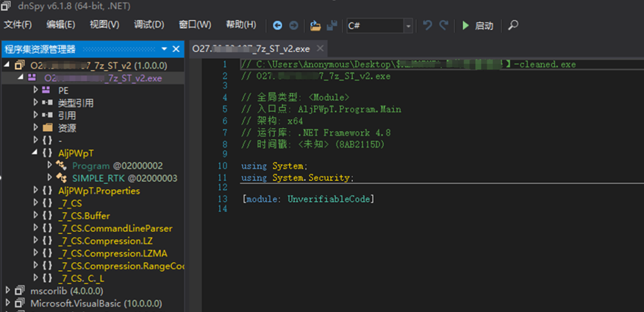Open assembly explorer panel options dropdown arrow

165,49
